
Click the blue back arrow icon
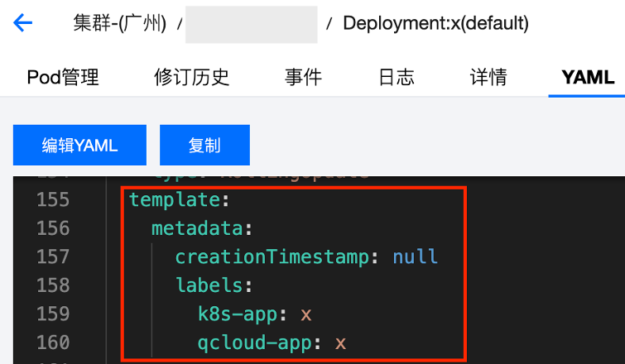23,23
